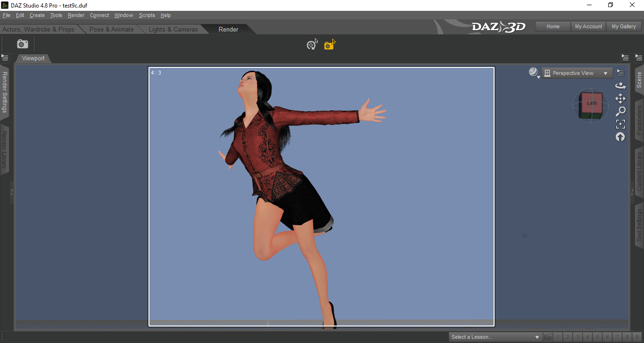Switch to Actors, Wardrobe & Props activity
644x343 pixels.
pos(39,29)
